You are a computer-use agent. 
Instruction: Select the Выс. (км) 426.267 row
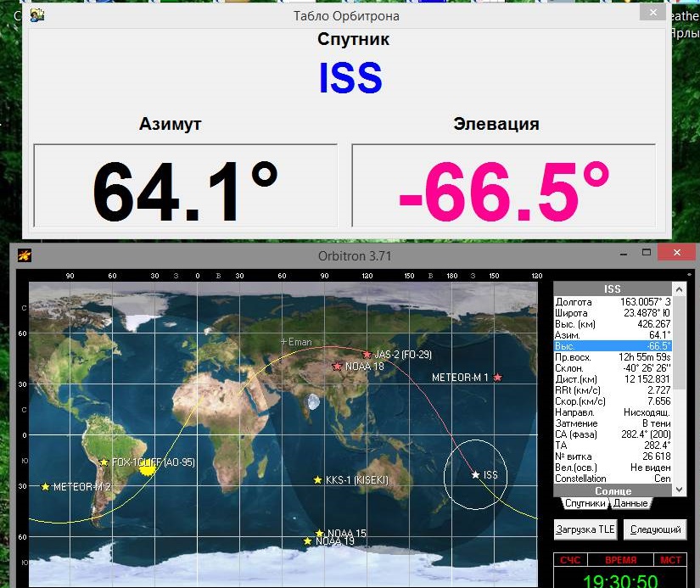tap(613, 324)
